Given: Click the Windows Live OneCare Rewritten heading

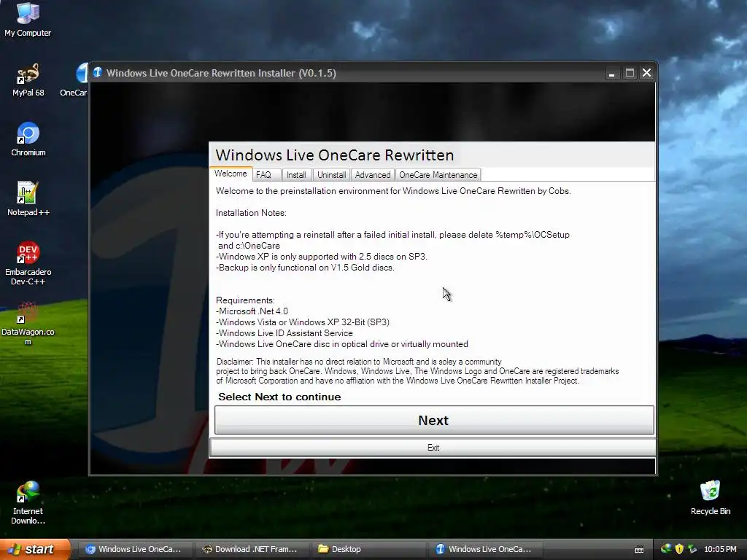Looking at the screenshot, I should (x=334, y=155).
